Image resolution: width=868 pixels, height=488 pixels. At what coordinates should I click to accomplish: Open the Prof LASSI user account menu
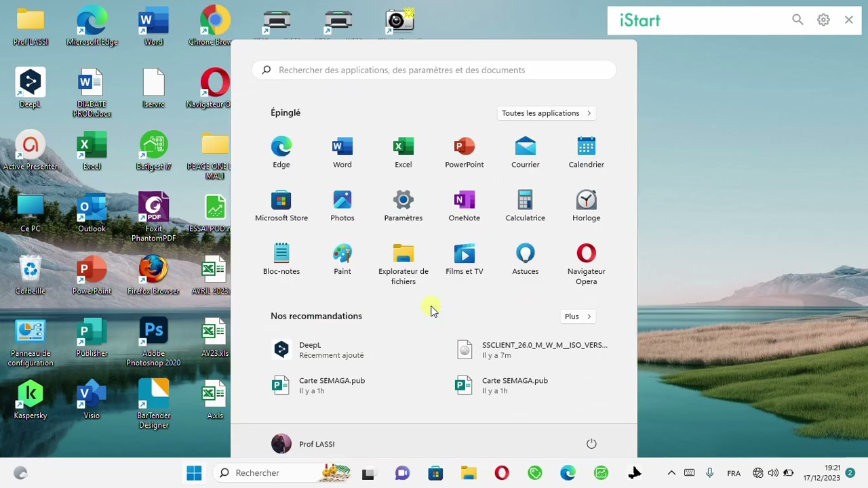coord(303,444)
